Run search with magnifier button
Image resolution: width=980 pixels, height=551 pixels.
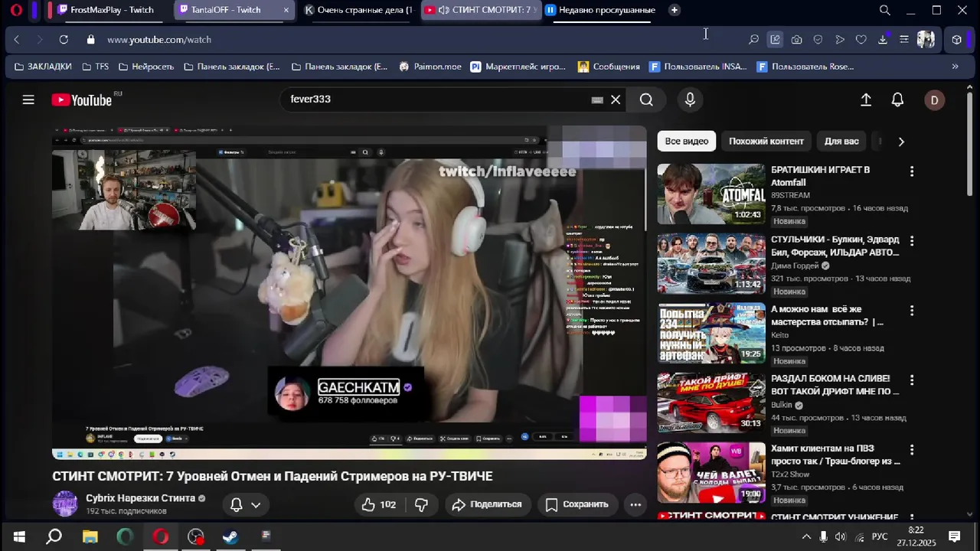tap(646, 99)
